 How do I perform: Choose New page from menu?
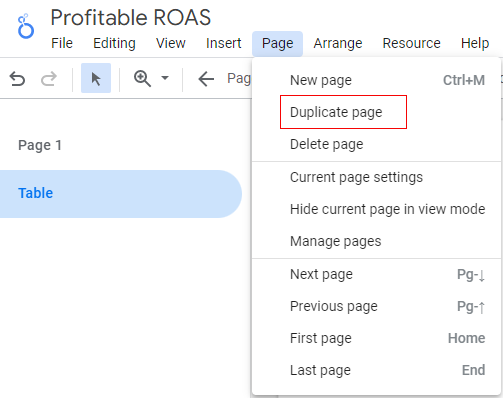click(377, 80)
